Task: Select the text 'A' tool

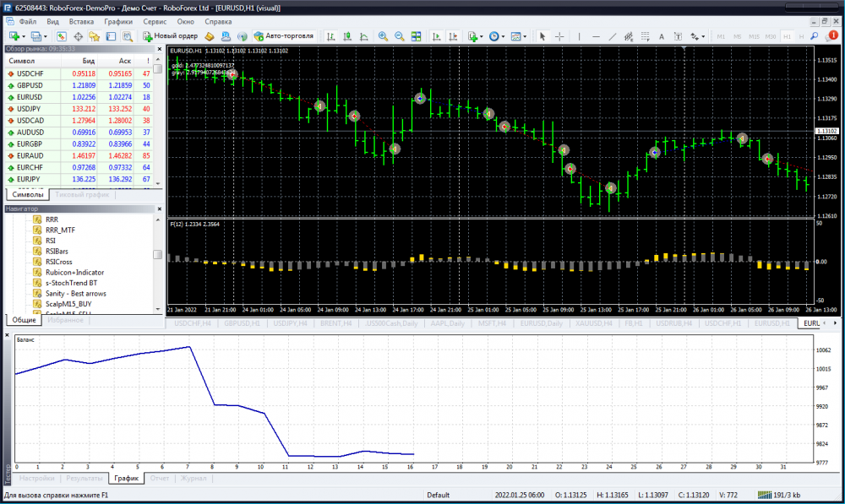Action: click(662, 36)
